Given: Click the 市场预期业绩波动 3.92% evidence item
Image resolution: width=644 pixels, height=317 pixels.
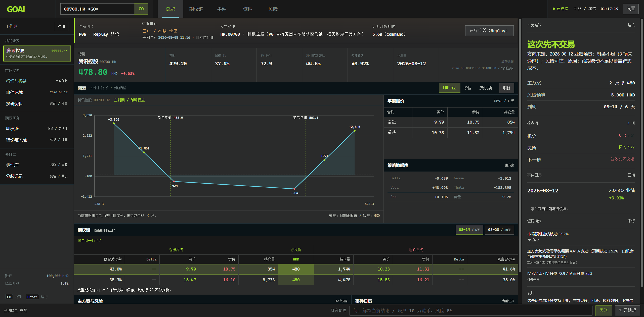Looking at the screenshot, I should click(x=581, y=237).
